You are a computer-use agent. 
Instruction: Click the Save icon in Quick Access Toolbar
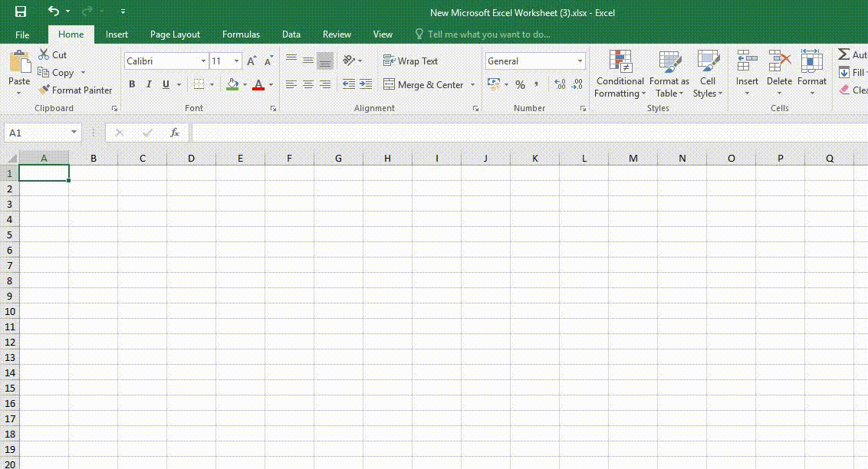[x=21, y=11]
